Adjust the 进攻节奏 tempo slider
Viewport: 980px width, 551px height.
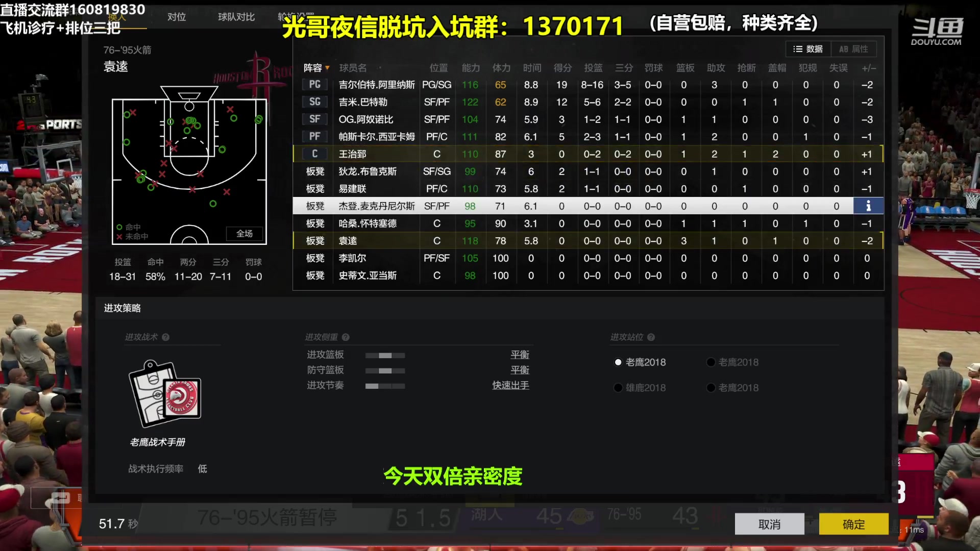click(x=385, y=386)
